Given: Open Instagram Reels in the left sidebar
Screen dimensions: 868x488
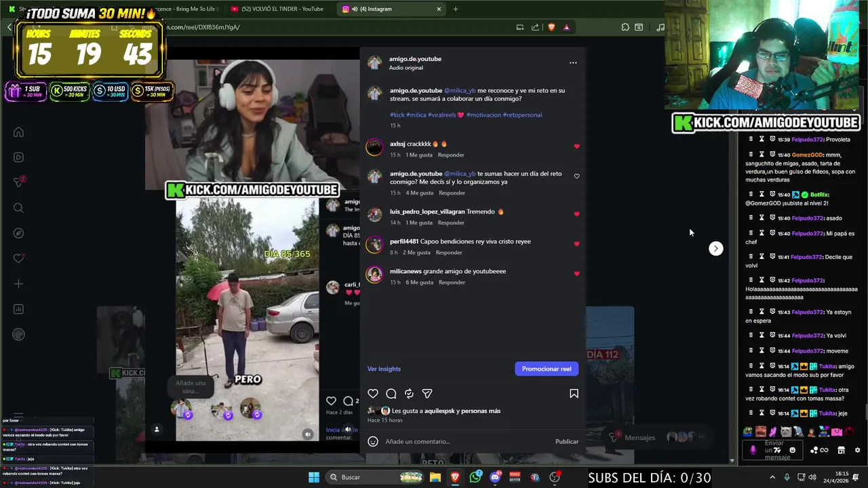Looking at the screenshot, I should coord(18,157).
